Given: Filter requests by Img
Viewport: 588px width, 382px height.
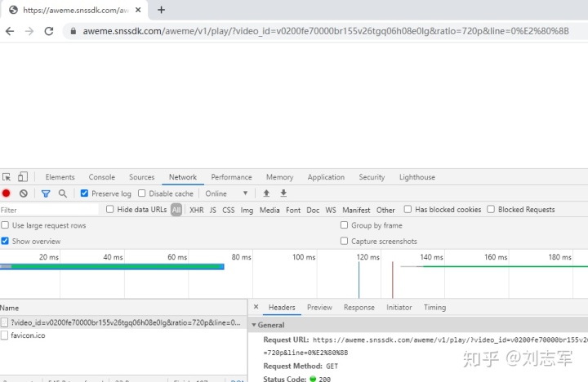Looking at the screenshot, I should [247, 210].
